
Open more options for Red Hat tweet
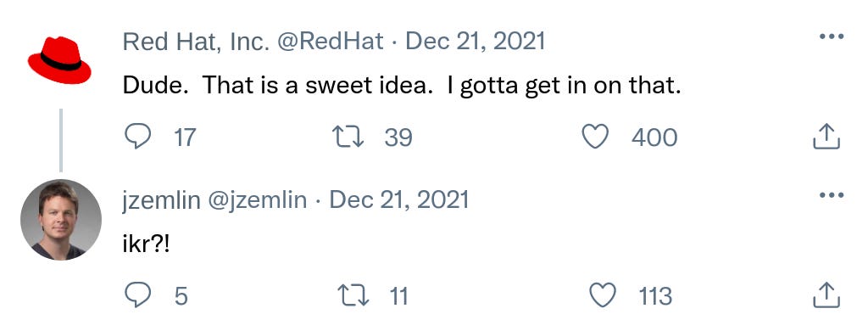pos(831,36)
